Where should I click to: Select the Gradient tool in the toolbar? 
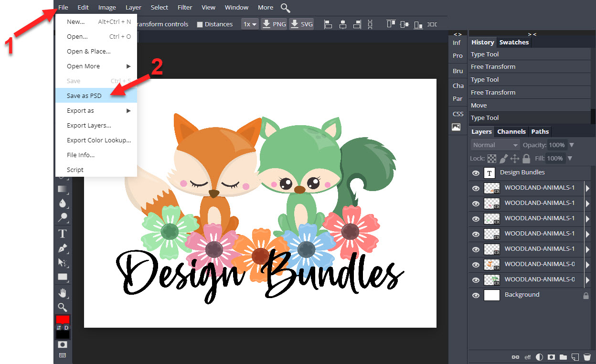point(63,189)
